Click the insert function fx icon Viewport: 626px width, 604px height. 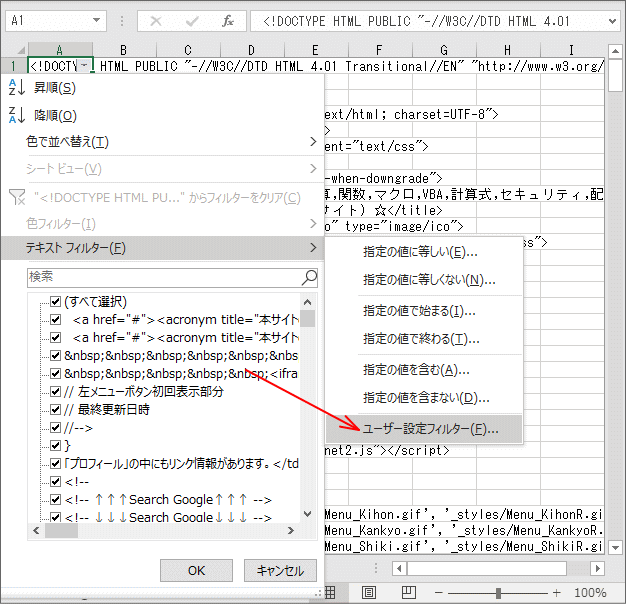(x=228, y=21)
